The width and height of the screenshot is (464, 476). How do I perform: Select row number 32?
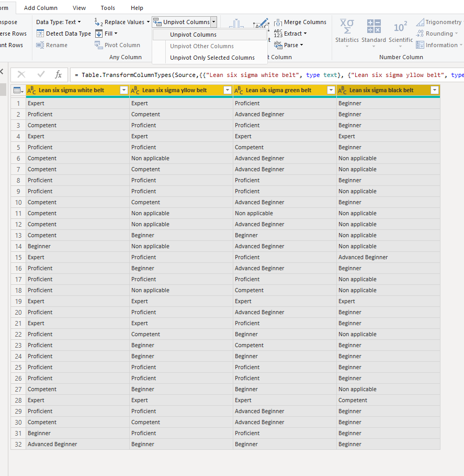pos(18,444)
